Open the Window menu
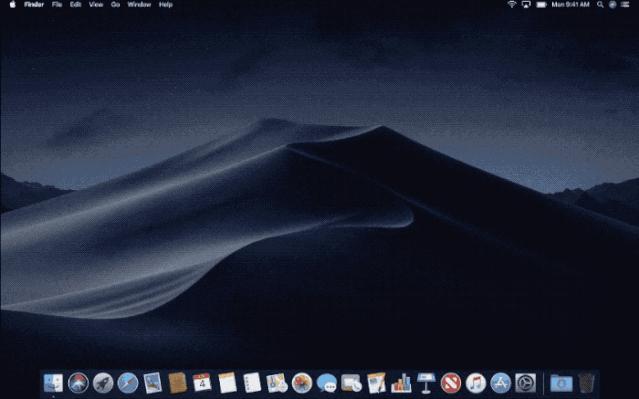The image size is (639, 399). pyautogui.click(x=139, y=4)
